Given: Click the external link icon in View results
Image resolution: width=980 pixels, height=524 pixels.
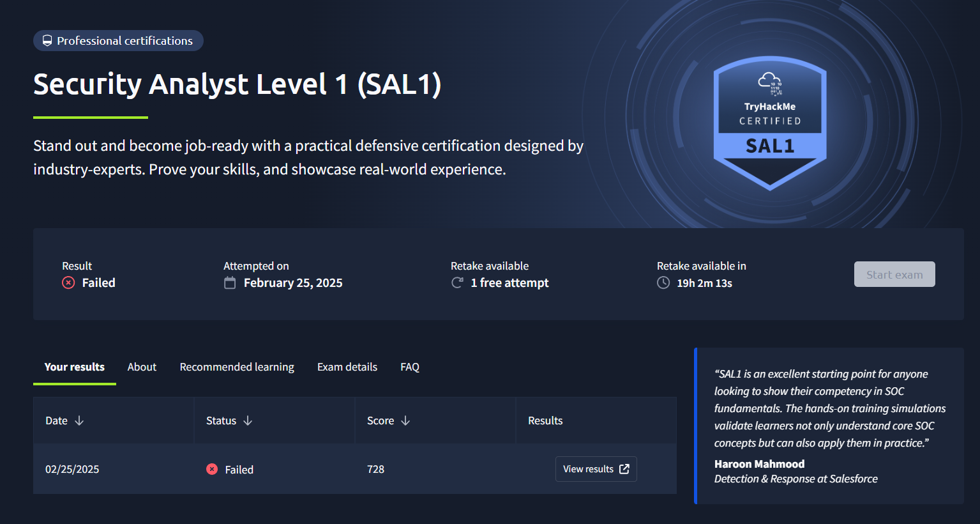Looking at the screenshot, I should [624, 469].
